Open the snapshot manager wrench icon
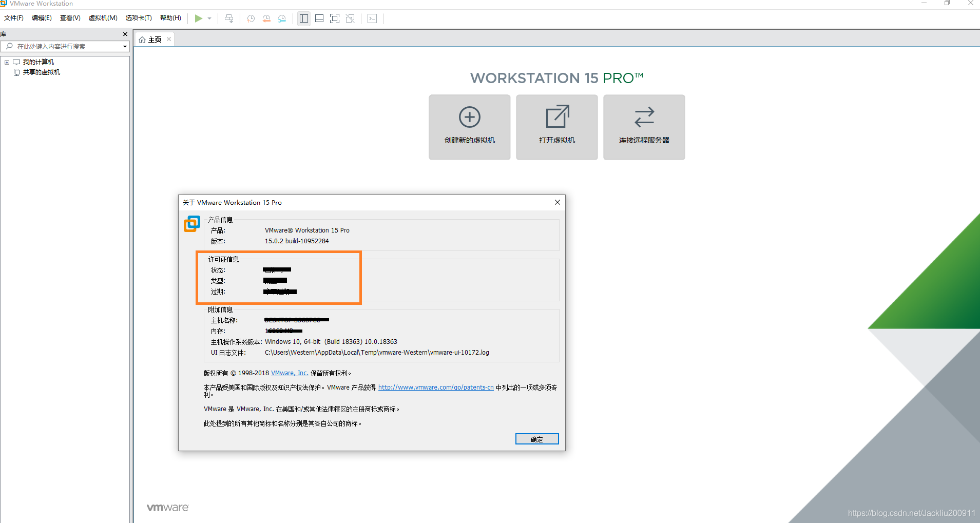980x523 pixels. coord(282,18)
